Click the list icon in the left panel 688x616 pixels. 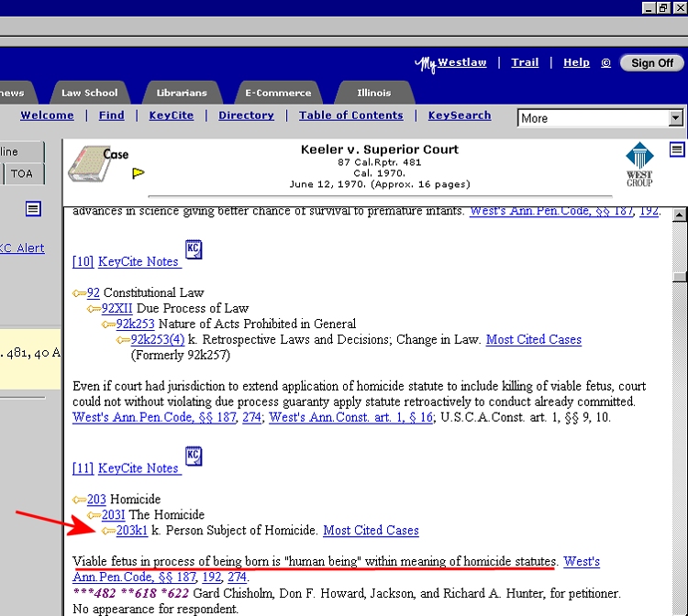(x=33, y=209)
